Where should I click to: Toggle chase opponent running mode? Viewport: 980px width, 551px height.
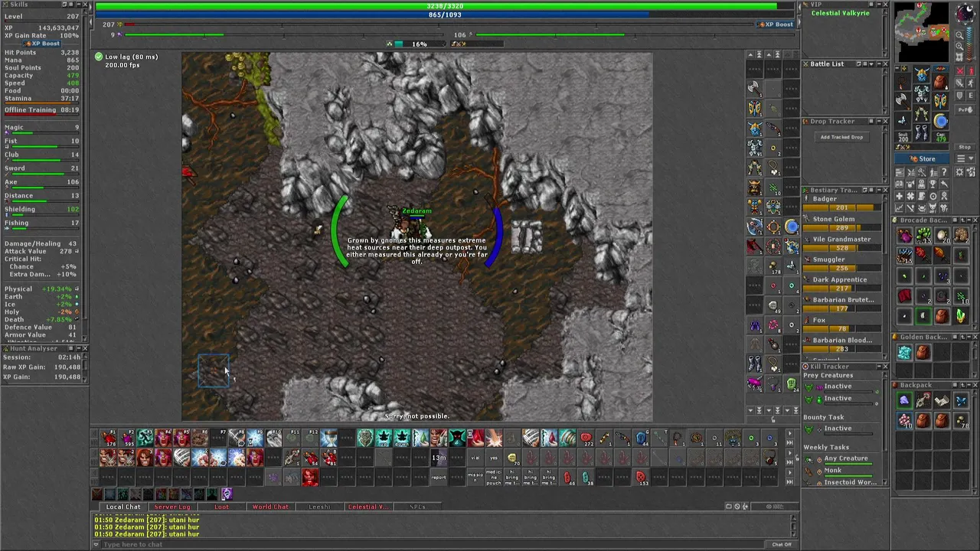coord(972,83)
